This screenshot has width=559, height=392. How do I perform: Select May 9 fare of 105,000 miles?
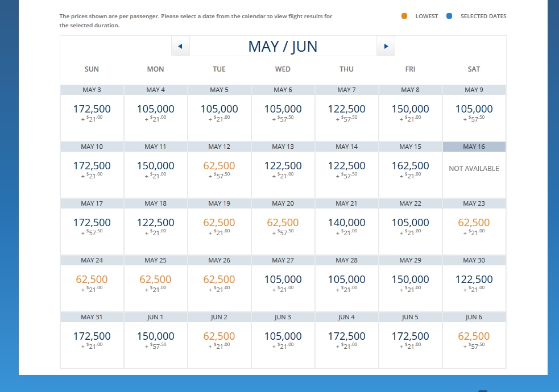click(474, 112)
